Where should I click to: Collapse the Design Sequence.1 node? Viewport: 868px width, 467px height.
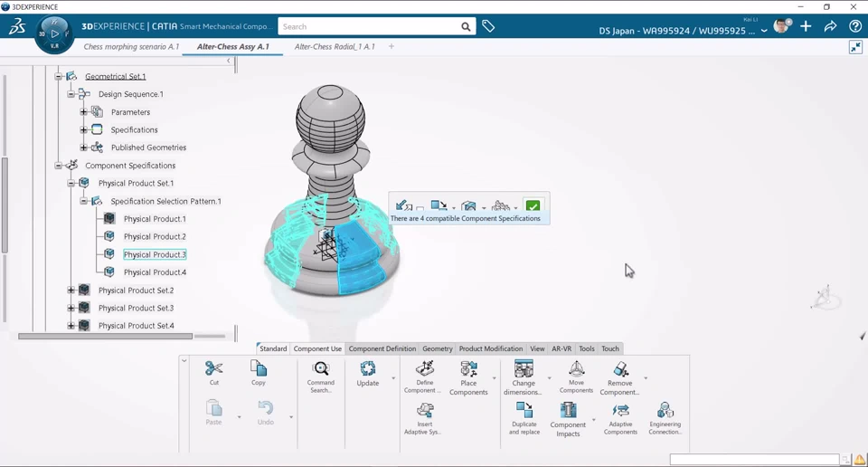pos(71,94)
